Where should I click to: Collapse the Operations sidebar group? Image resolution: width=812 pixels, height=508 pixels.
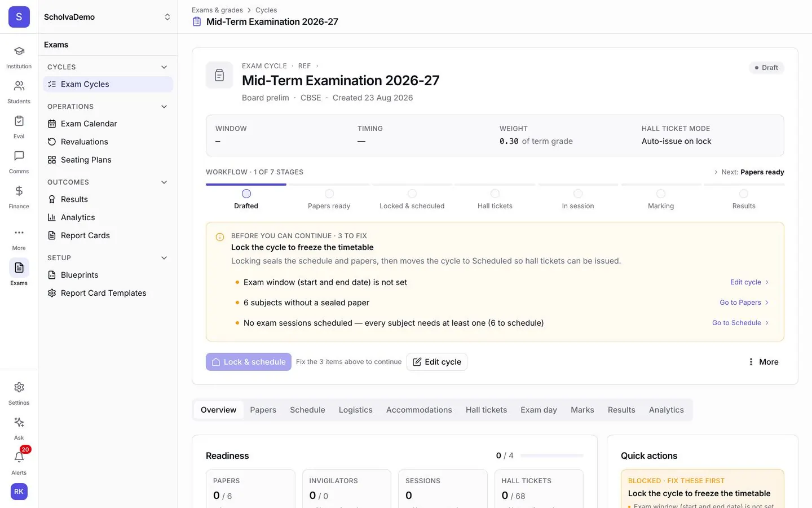point(164,107)
